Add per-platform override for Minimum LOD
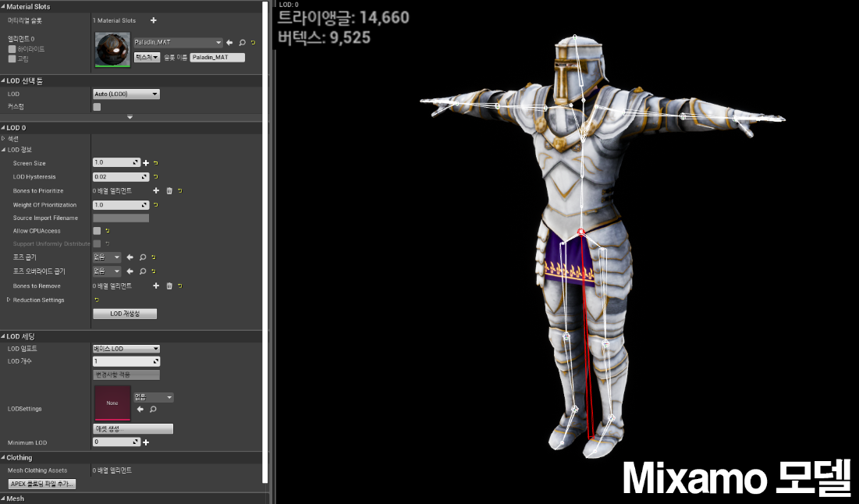859x504 pixels. coord(146,442)
